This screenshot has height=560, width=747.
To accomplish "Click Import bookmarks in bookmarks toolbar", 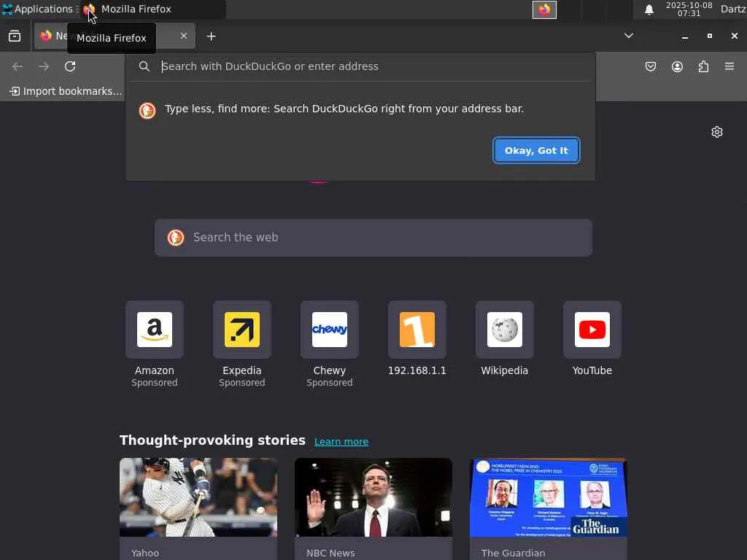I will [x=66, y=91].
